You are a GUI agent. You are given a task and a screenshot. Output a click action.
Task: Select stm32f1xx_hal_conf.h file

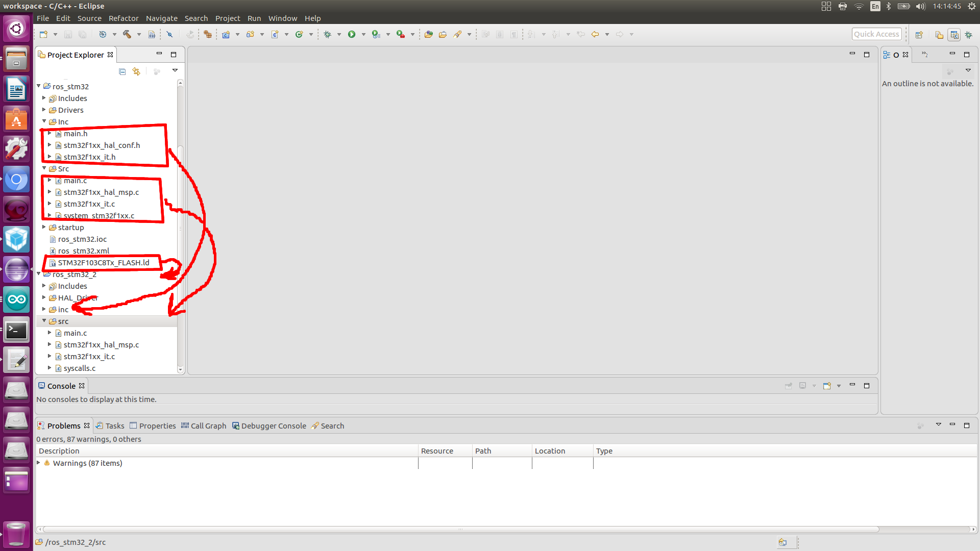102,145
